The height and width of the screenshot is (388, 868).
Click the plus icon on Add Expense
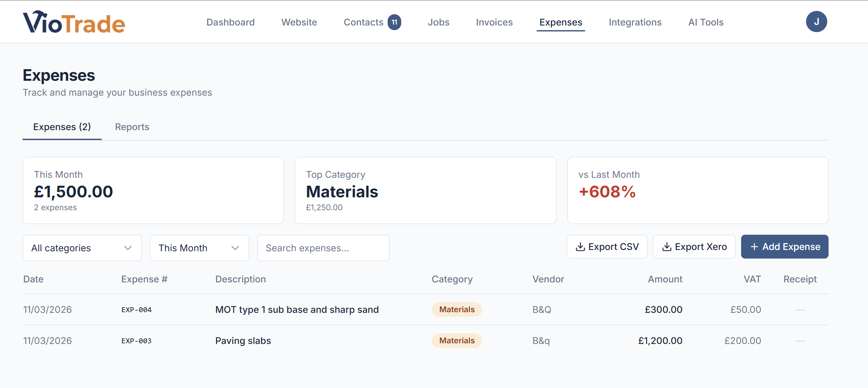coord(754,247)
